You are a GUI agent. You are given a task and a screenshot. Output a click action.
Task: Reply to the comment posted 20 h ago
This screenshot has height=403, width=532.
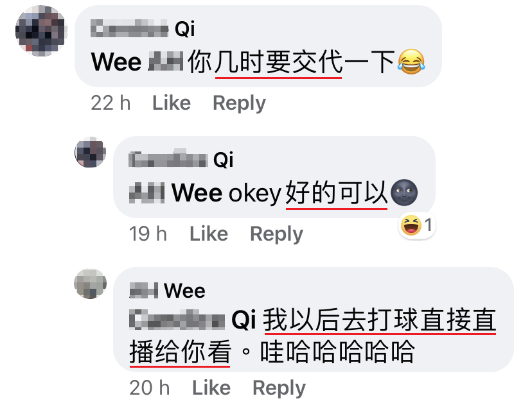279,388
